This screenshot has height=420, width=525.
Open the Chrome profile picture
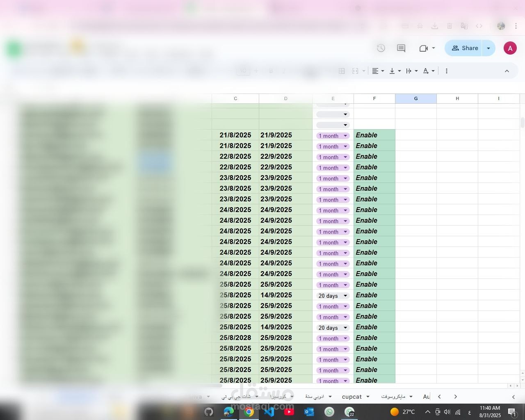pos(501,26)
